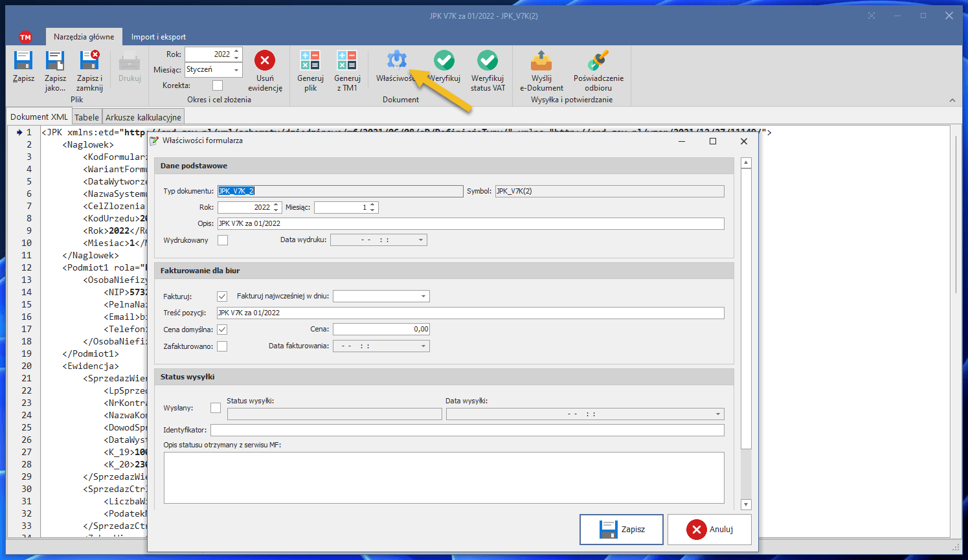Click Wyślij e-Dokument icon

541,62
